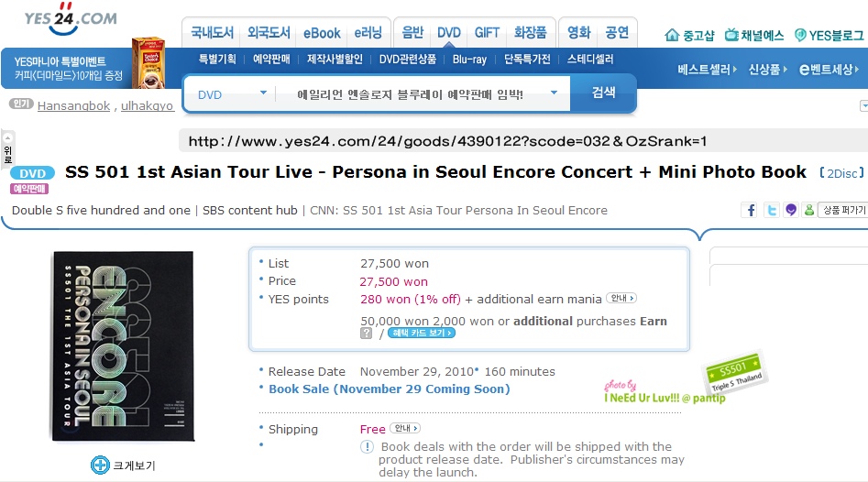Open the 채널예스 TV icon link
Viewport: 868px width, 482px height.
click(x=731, y=35)
